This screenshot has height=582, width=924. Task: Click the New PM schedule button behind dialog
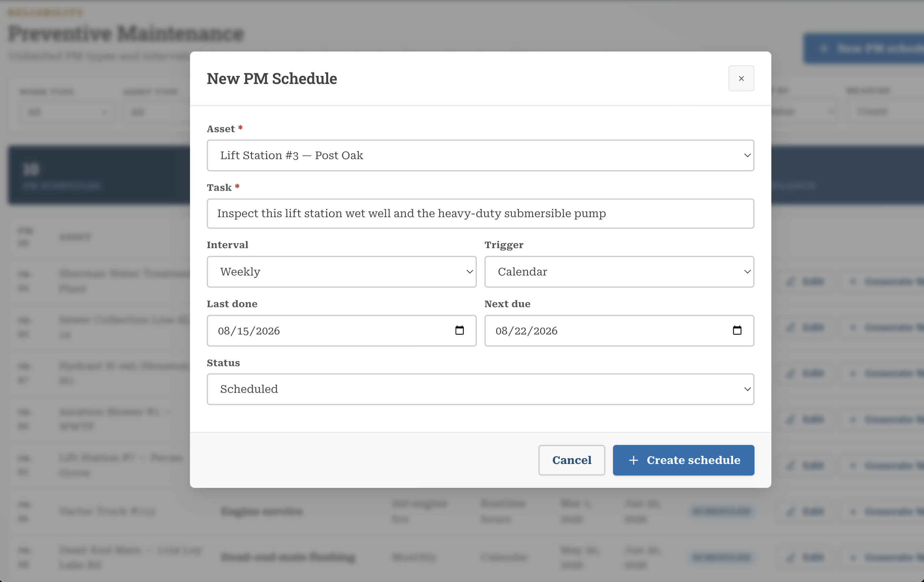click(x=863, y=49)
